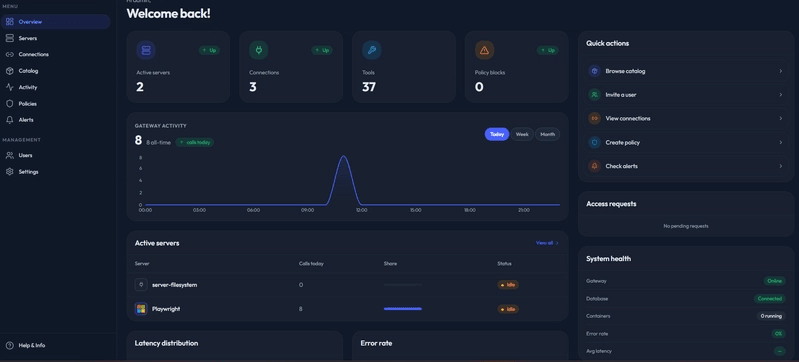Click the server-filesystem share progress bar
Screen dimensions: 799x362
[x=403, y=285]
